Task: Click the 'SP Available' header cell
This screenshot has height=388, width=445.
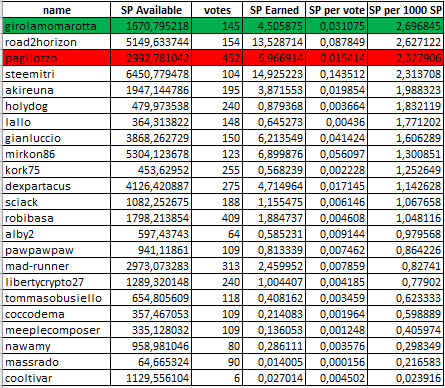Action: pos(151,10)
